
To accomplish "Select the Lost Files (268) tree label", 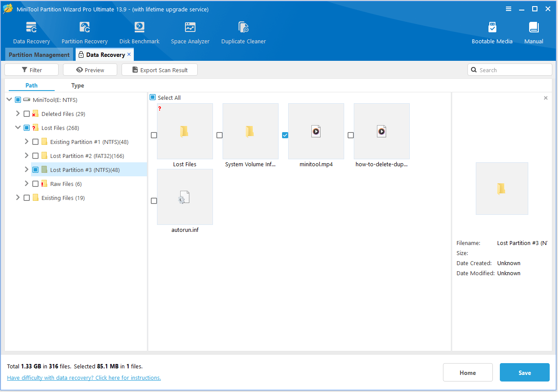I will [x=60, y=128].
